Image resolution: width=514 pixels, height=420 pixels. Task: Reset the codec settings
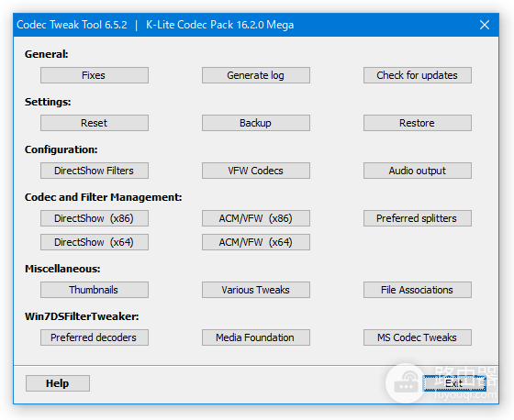[95, 123]
